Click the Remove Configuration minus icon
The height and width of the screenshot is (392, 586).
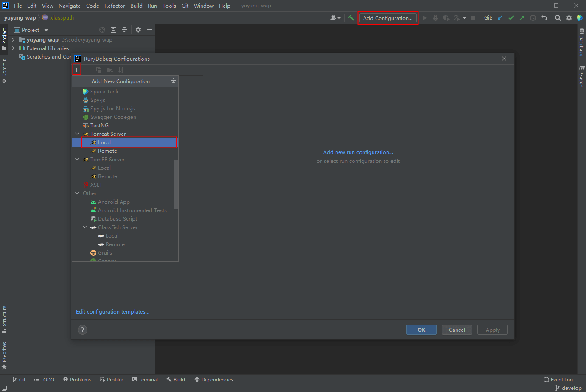(x=88, y=70)
